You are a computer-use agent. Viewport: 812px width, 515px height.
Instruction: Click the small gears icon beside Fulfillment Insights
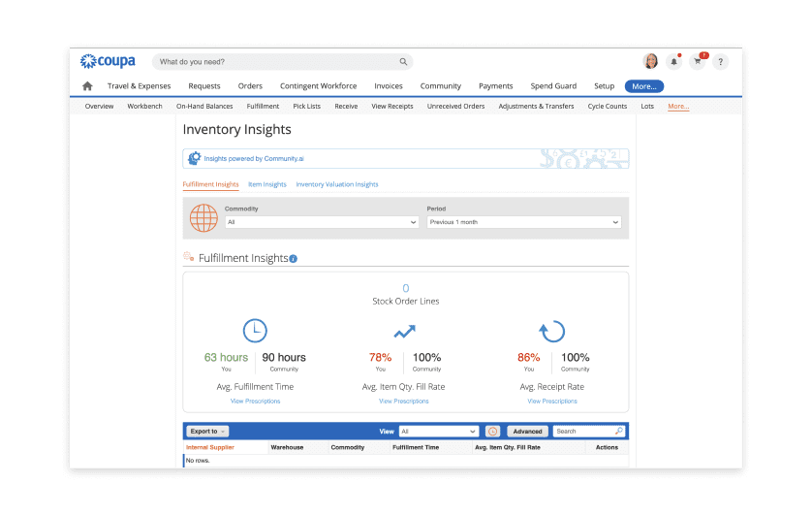189,256
